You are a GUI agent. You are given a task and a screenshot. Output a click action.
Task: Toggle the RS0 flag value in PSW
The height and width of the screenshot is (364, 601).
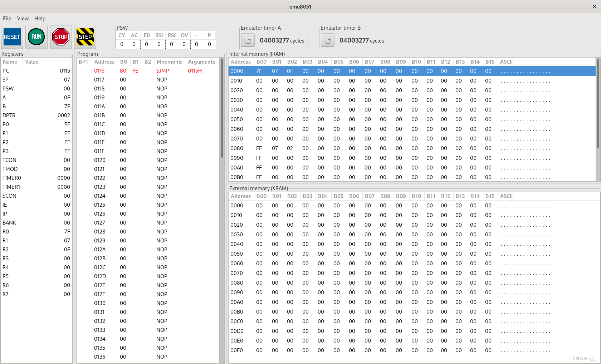[172, 44]
